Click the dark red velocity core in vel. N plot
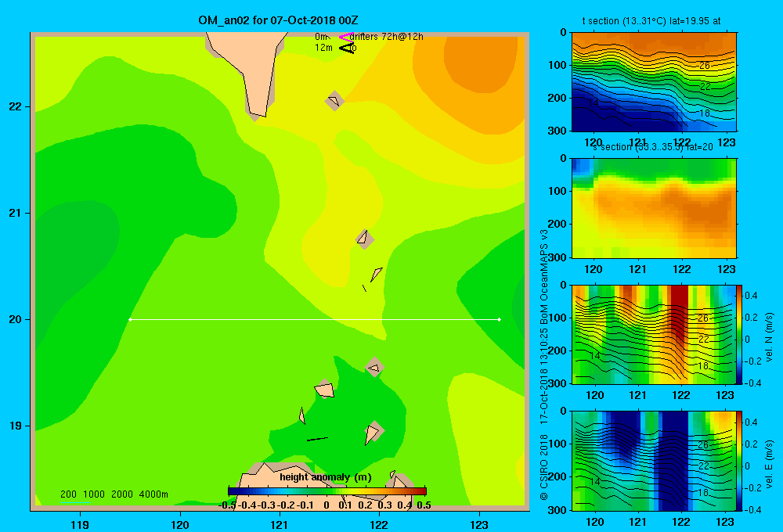This screenshot has height=532, width=783. [678, 315]
